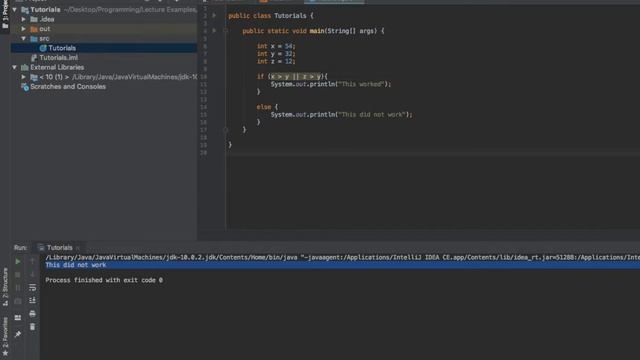Viewport: 640px width, 360px height.
Task: Click the /Library/Java/JavaVirtualMachines path in tree
Action: 135,77
